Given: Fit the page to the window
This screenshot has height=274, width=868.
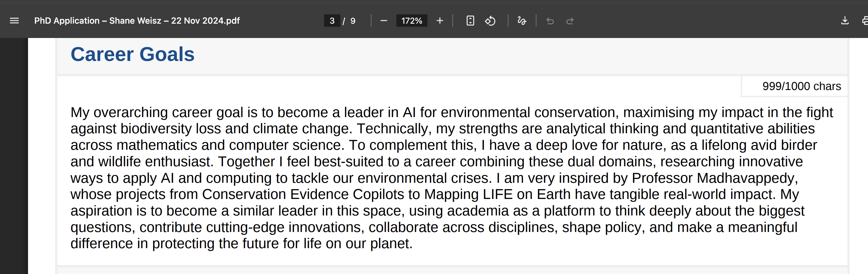Looking at the screenshot, I should (470, 21).
